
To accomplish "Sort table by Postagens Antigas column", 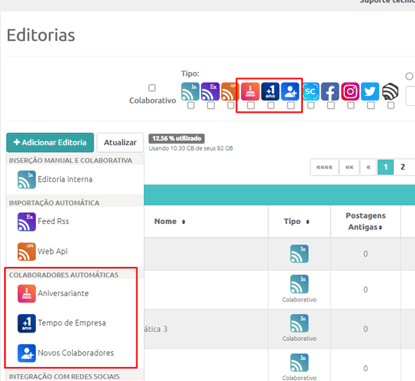I will coord(365,221).
